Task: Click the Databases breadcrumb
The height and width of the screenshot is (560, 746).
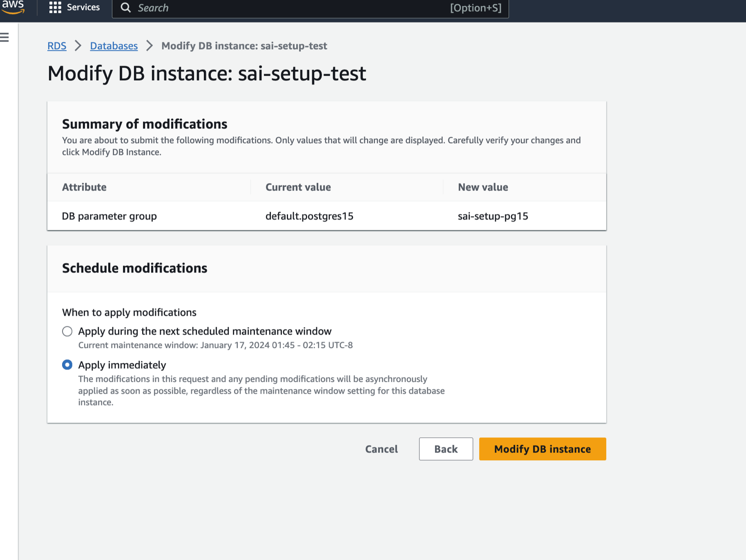Action: click(114, 46)
